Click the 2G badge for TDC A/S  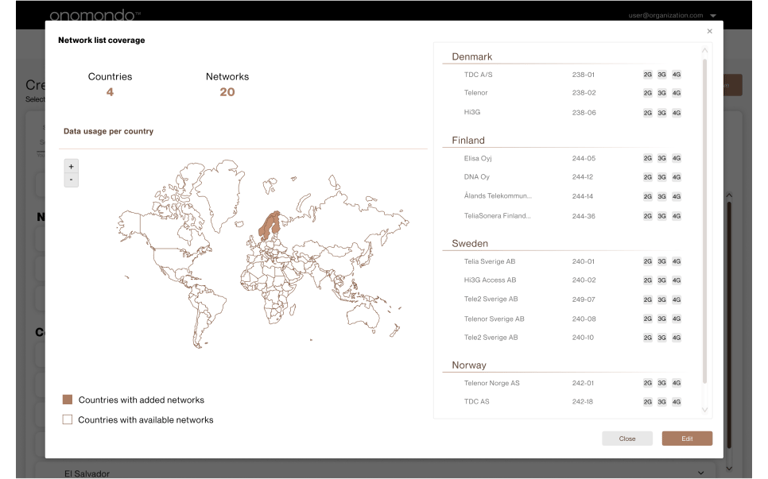(x=648, y=74)
